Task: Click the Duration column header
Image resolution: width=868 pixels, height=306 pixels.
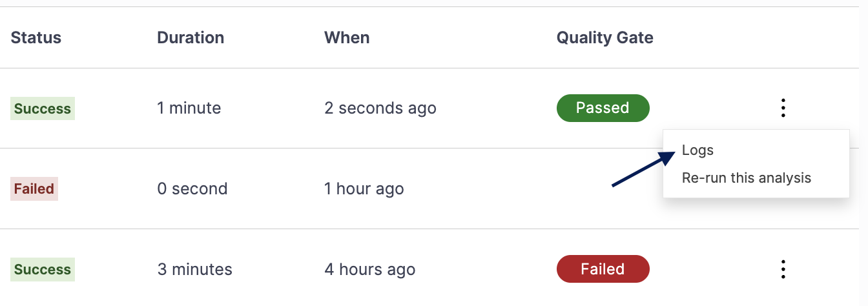Action: pos(191,37)
